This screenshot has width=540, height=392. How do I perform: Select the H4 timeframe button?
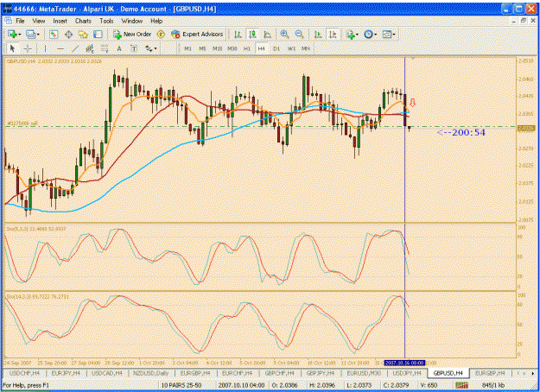pos(262,48)
